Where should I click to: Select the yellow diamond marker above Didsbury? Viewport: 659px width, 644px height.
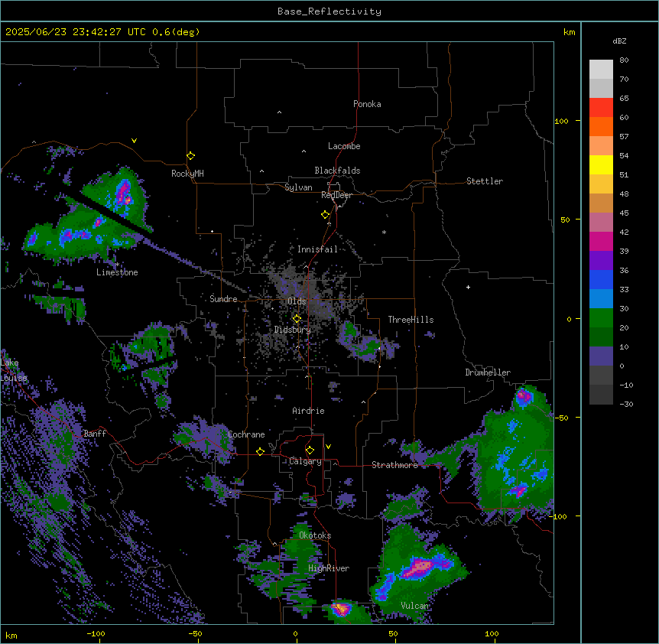[297, 319]
